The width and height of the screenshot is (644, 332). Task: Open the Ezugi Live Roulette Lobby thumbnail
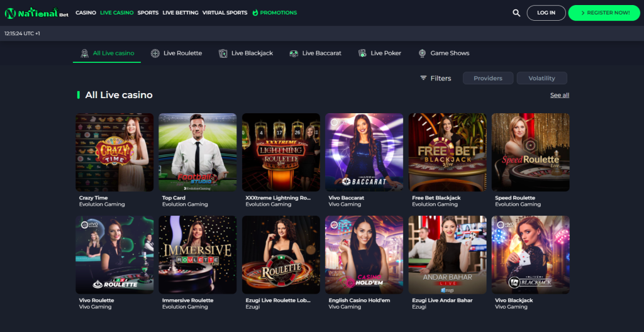tap(281, 255)
